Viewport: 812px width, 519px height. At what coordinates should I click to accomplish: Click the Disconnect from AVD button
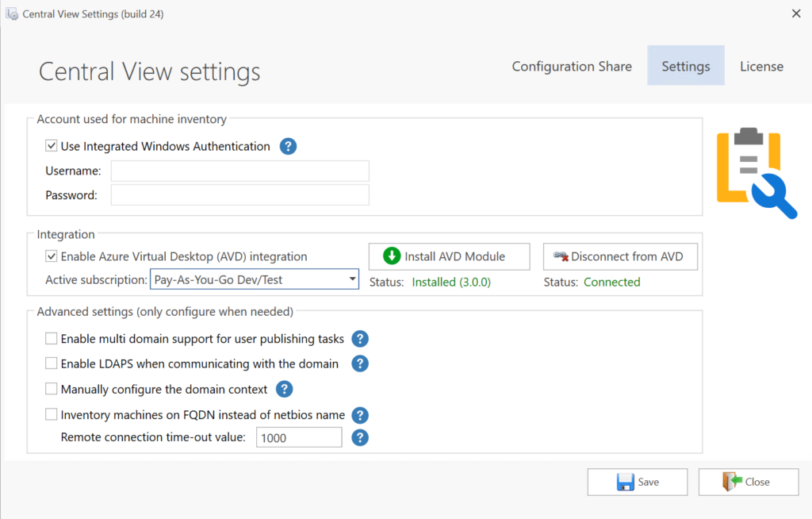point(620,256)
